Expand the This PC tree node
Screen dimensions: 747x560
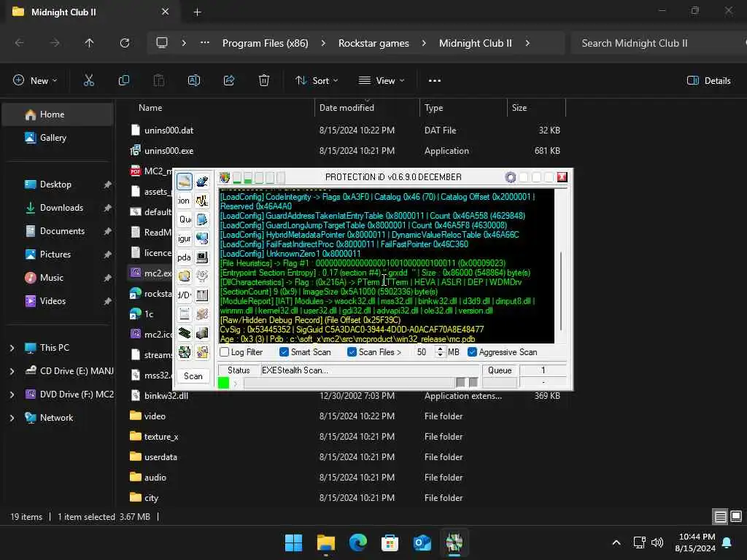[12, 348]
